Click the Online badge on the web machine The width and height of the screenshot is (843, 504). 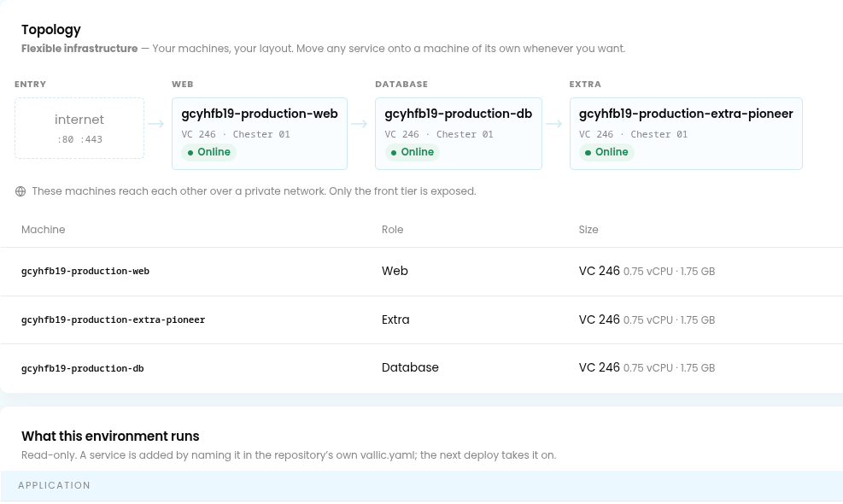click(x=208, y=152)
